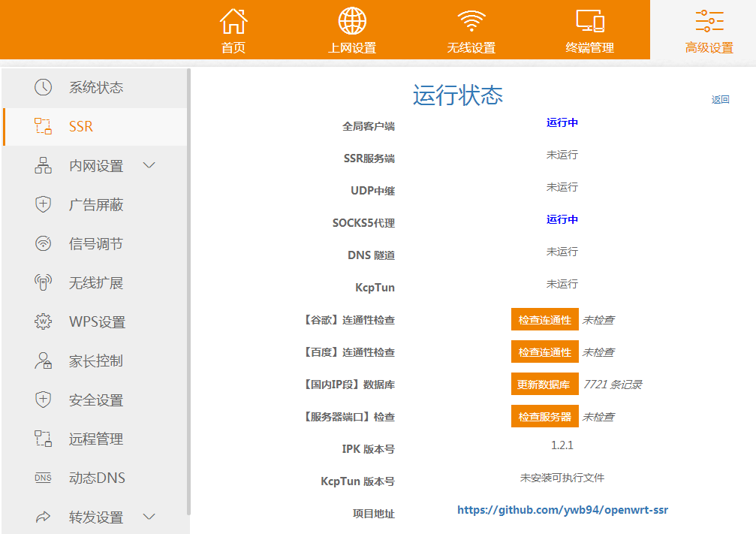Open 家长控制 parental control icon
The image size is (756, 534).
pos(43,361)
